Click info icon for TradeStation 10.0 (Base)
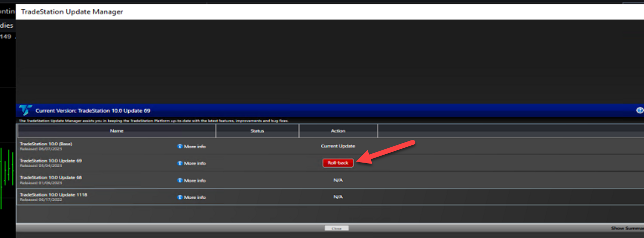This screenshot has height=238, width=644. point(180,146)
